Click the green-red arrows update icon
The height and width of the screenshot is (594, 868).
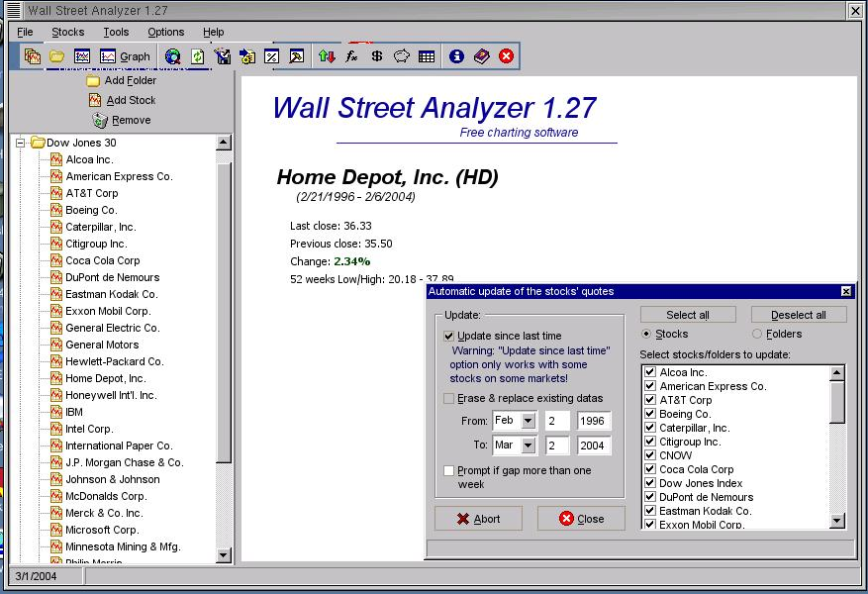[x=327, y=56]
